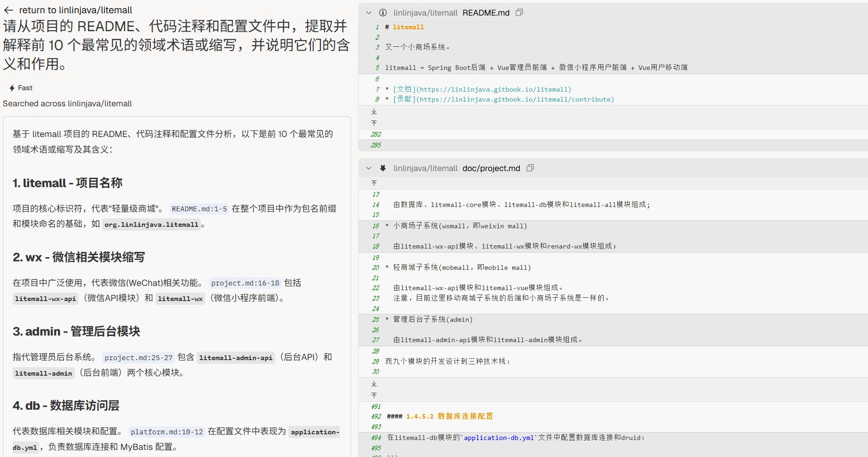The width and height of the screenshot is (868, 457).
Task: Click the back arrow to return to litemall
Action: 9,10
